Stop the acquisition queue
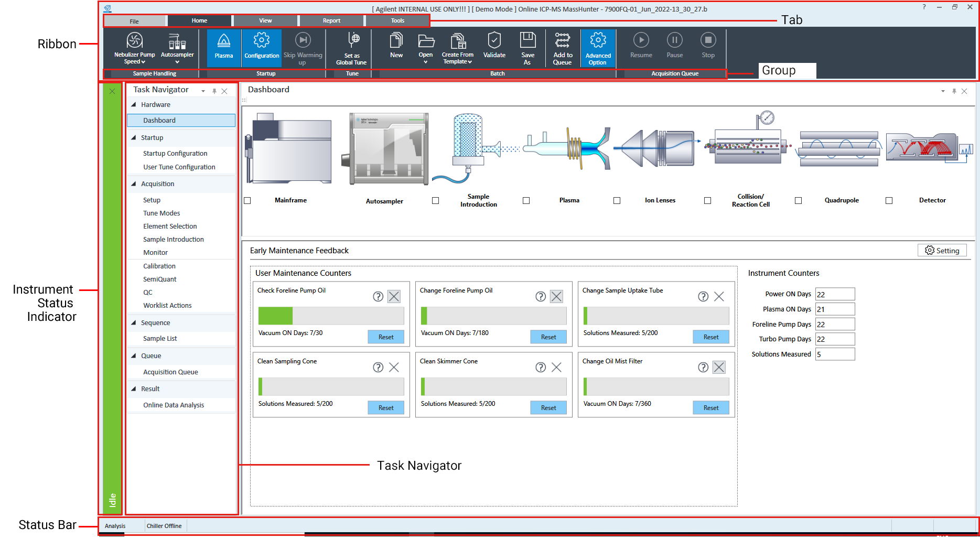980x539 pixels. coord(708,40)
